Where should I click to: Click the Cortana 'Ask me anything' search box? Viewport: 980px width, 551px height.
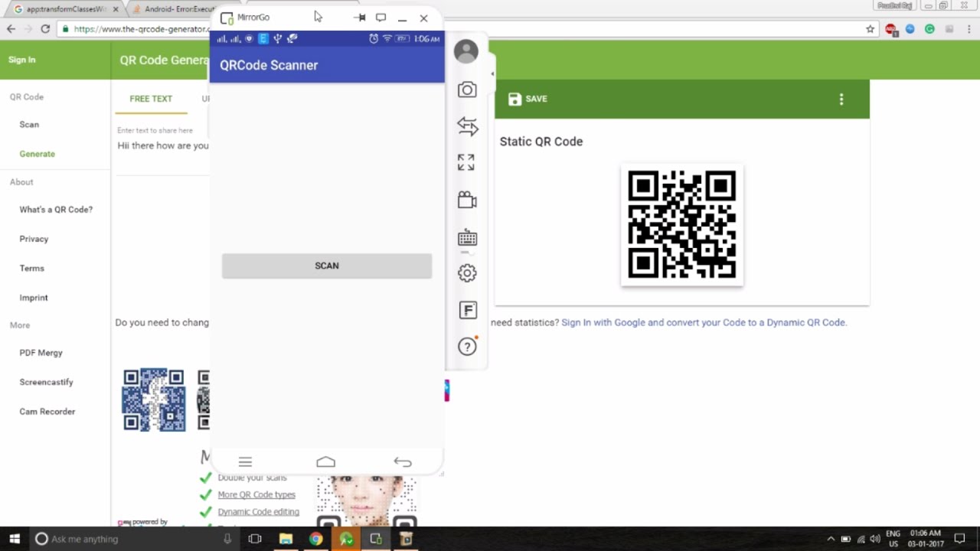click(x=134, y=539)
